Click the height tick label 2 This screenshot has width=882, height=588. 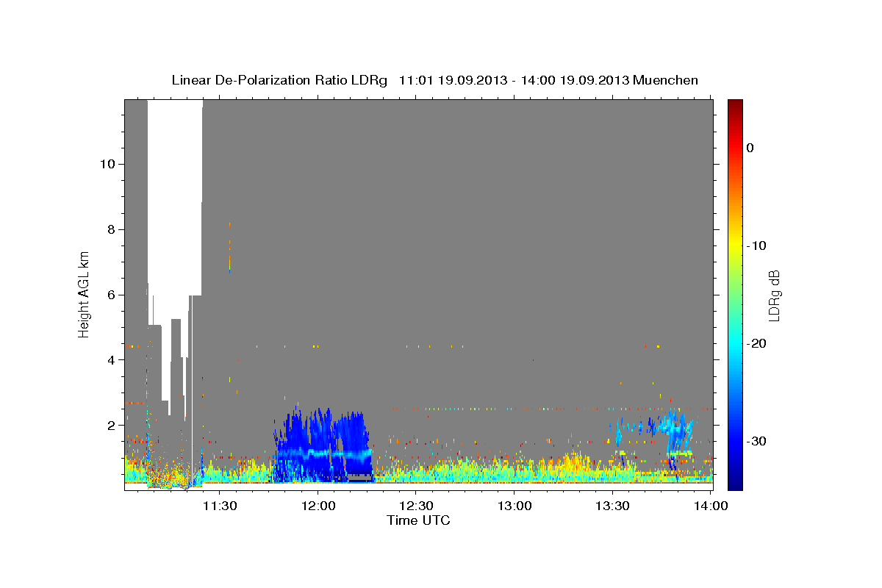click(110, 426)
